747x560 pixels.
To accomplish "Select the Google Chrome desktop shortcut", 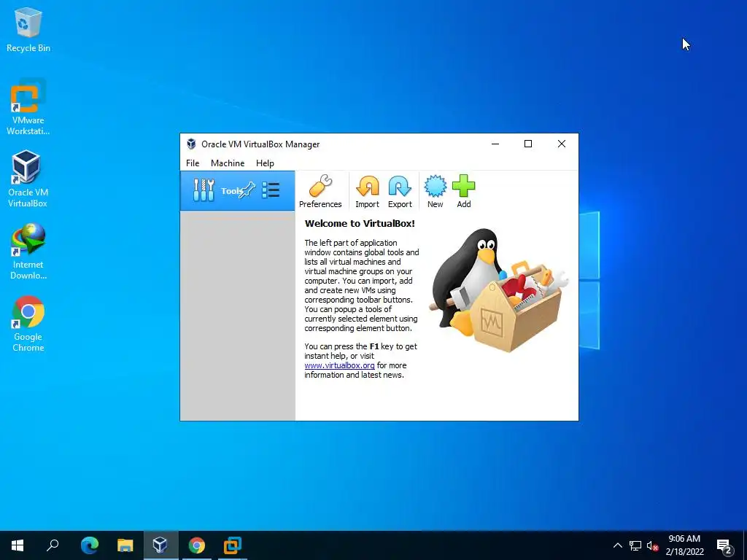I will point(28,324).
